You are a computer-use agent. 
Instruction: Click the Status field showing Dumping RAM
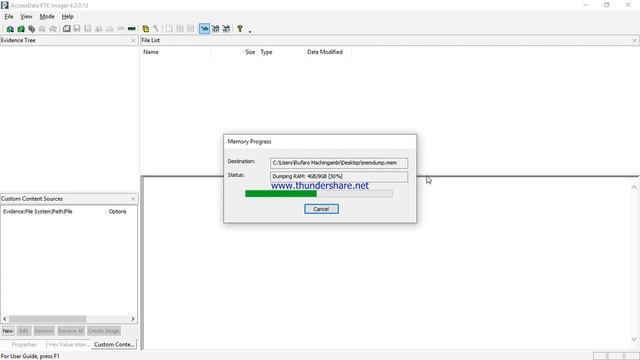[339, 176]
